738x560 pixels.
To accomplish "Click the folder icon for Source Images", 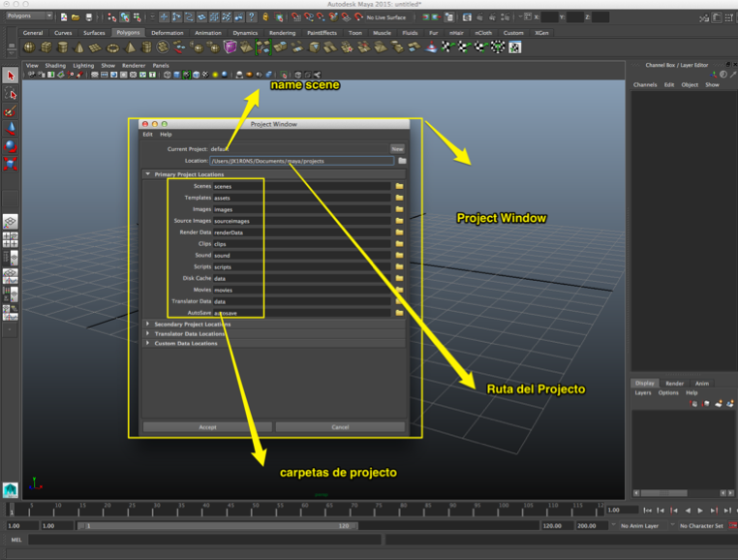I will coord(399,221).
